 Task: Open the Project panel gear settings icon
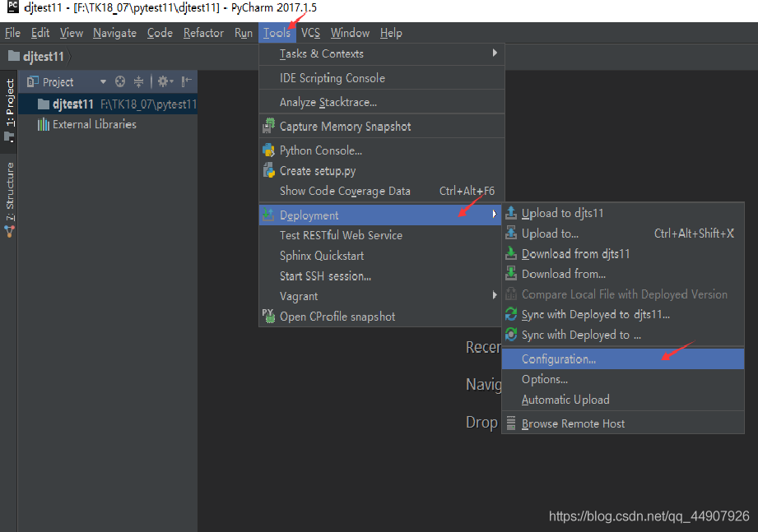tap(165, 81)
